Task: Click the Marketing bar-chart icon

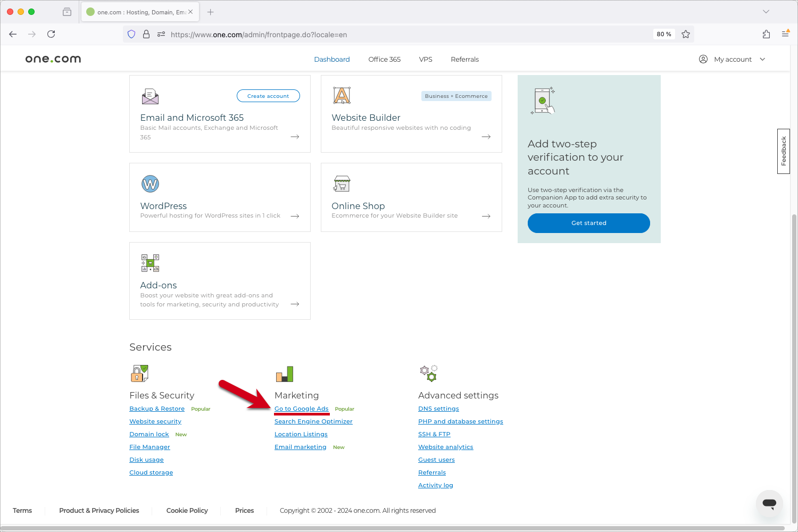Action: tap(285, 374)
